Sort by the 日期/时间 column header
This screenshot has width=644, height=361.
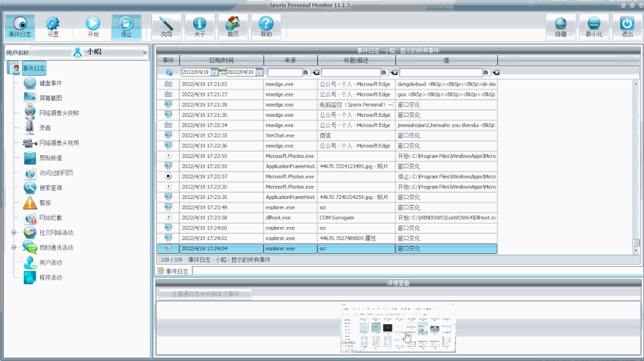pyautogui.click(x=222, y=61)
